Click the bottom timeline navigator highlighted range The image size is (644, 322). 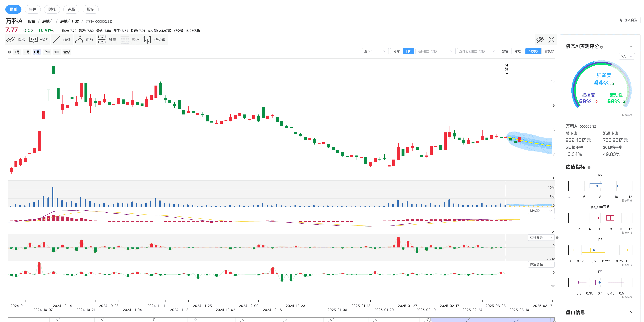pos(492,320)
